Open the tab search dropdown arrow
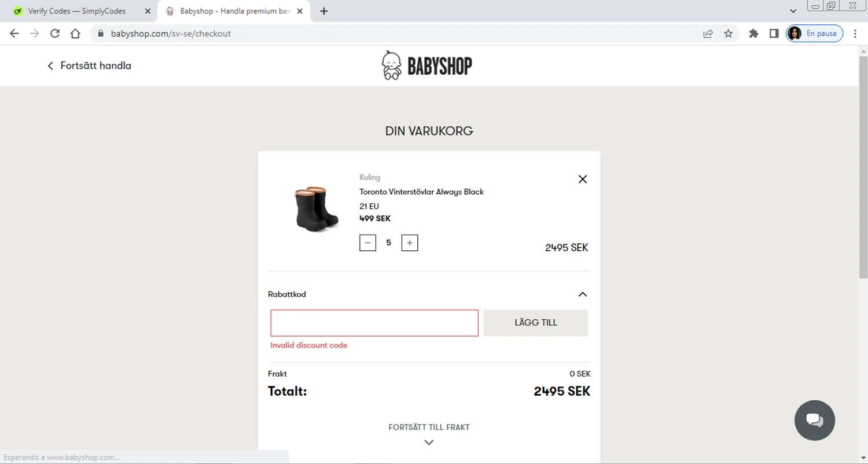 tap(793, 11)
